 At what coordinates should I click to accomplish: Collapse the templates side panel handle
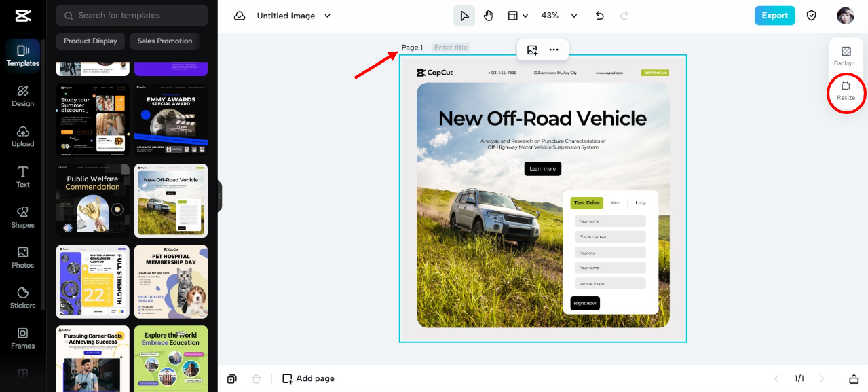219,196
